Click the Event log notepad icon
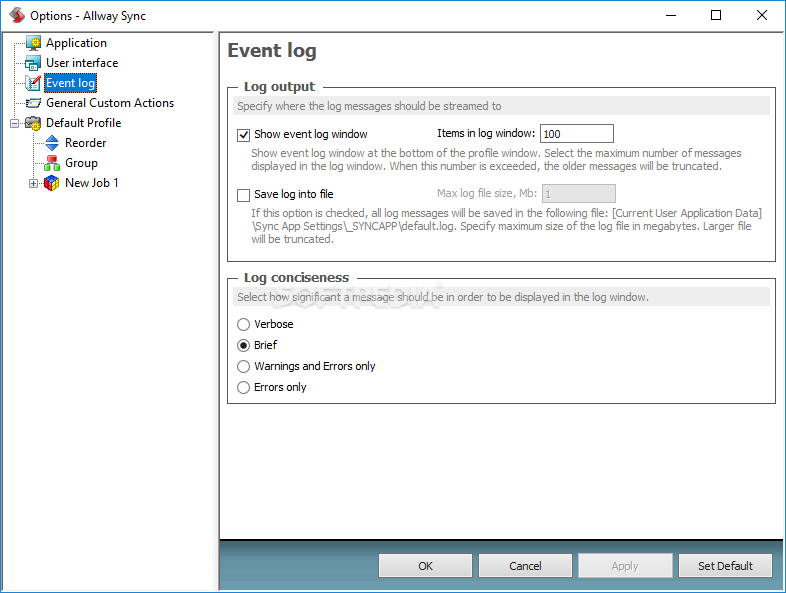The height and width of the screenshot is (593, 786). click(33, 83)
